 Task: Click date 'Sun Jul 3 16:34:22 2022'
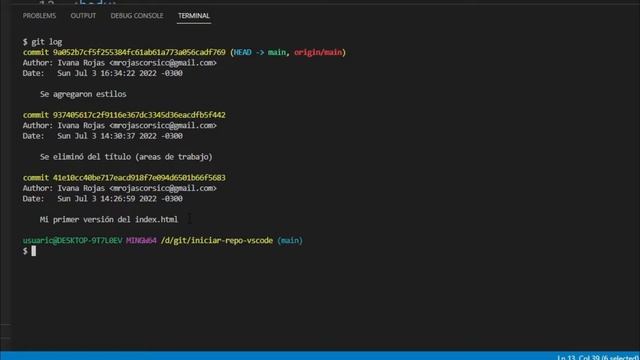click(x=107, y=73)
